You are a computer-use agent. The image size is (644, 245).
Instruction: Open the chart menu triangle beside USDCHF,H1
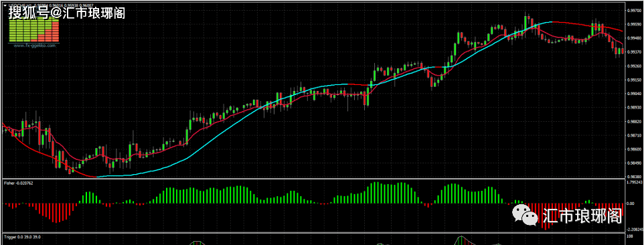coord(4,5)
